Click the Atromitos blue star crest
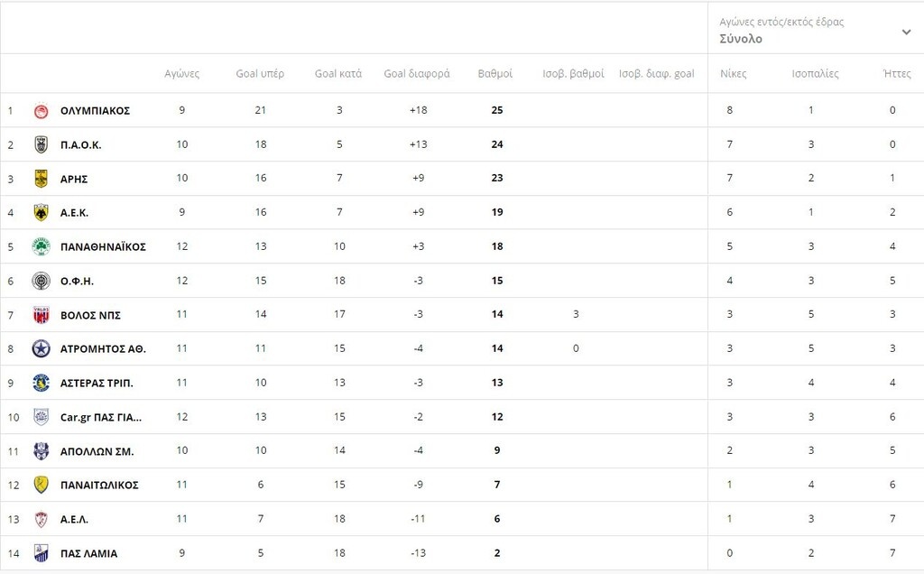 (x=41, y=349)
